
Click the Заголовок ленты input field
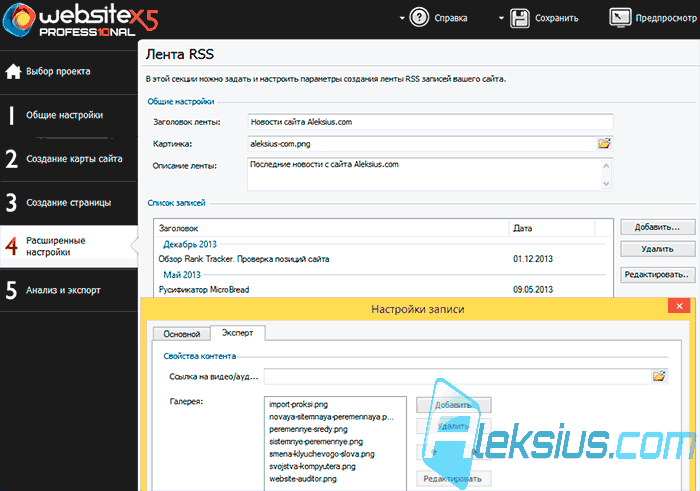click(x=430, y=122)
